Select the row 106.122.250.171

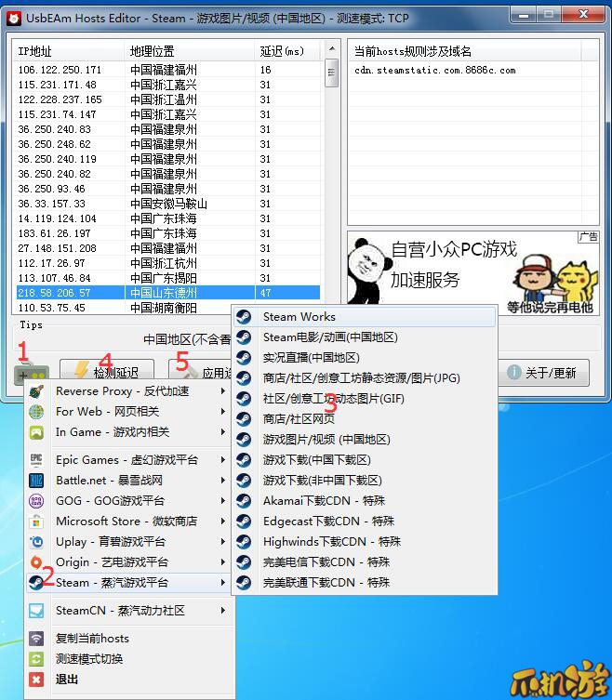168,70
